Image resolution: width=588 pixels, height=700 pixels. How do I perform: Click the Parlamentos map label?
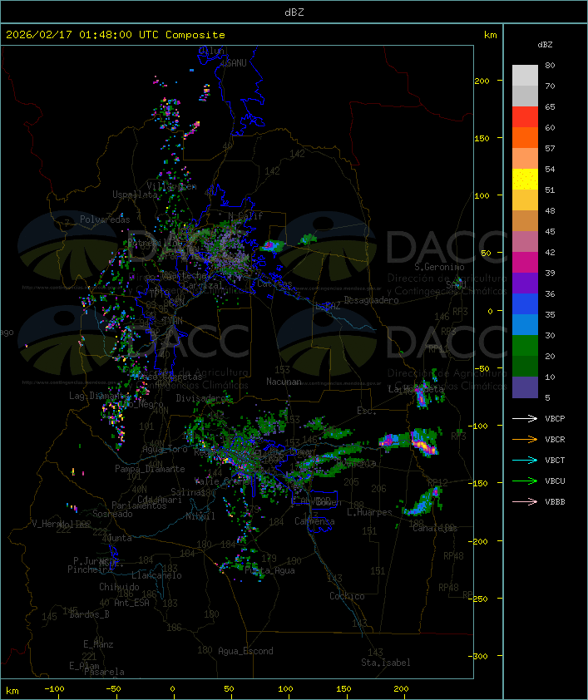(139, 505)
